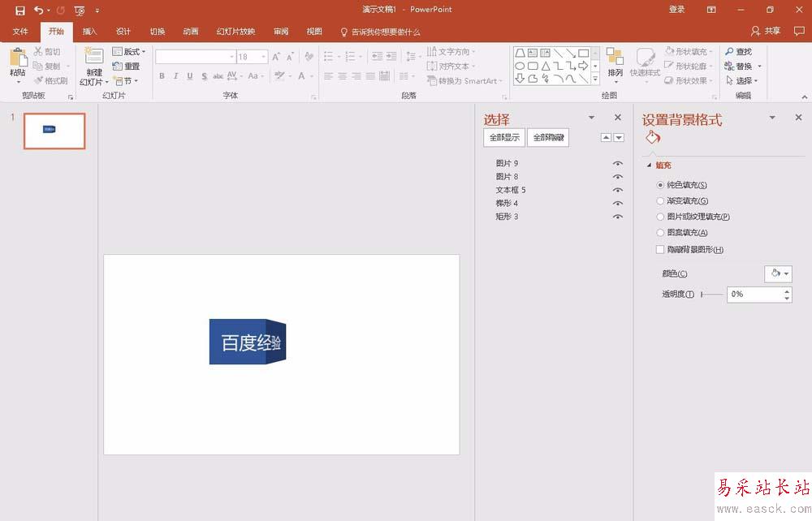
Task: Click the Hide All (全部隐藏) button
Action: (548, 138)
